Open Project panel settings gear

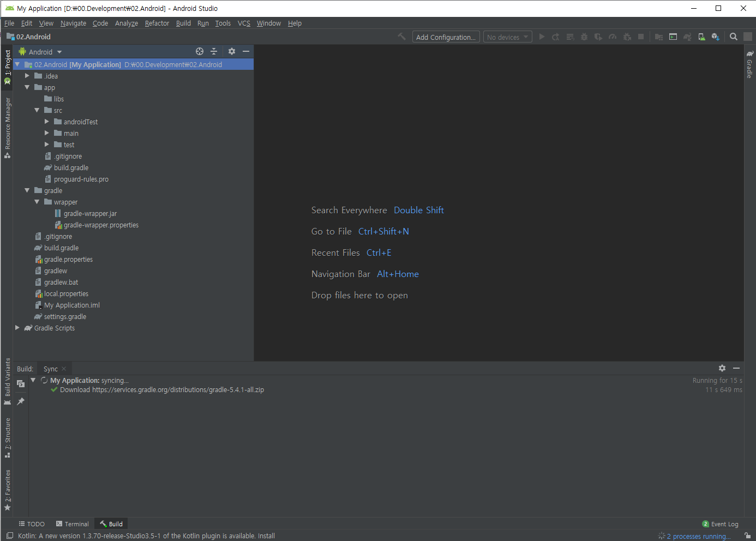232,51
